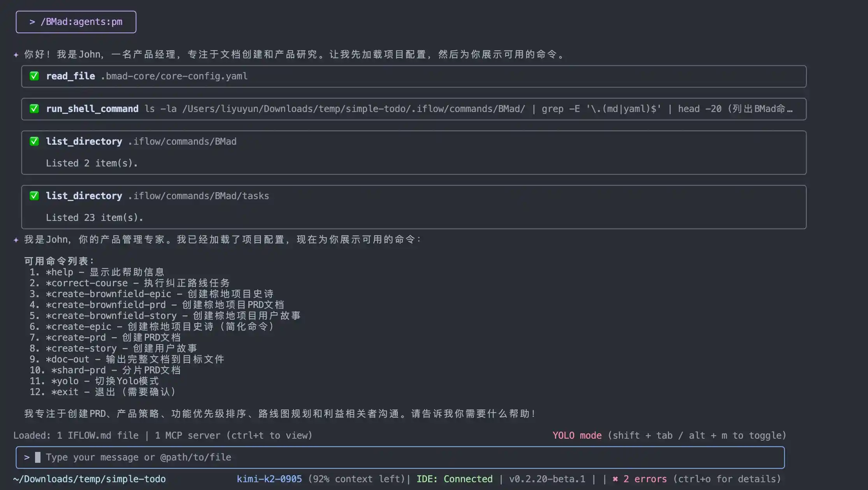Click check icon for BMad/tasks listing
Image resolution: width=868 pixels, height=490 pixels.
[34, 196]
